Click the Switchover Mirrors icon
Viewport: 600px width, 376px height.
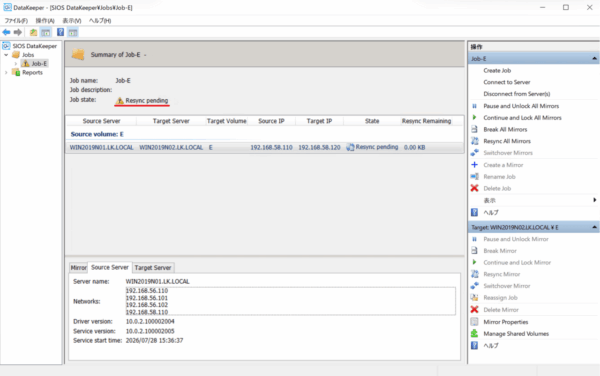point(474,153)
